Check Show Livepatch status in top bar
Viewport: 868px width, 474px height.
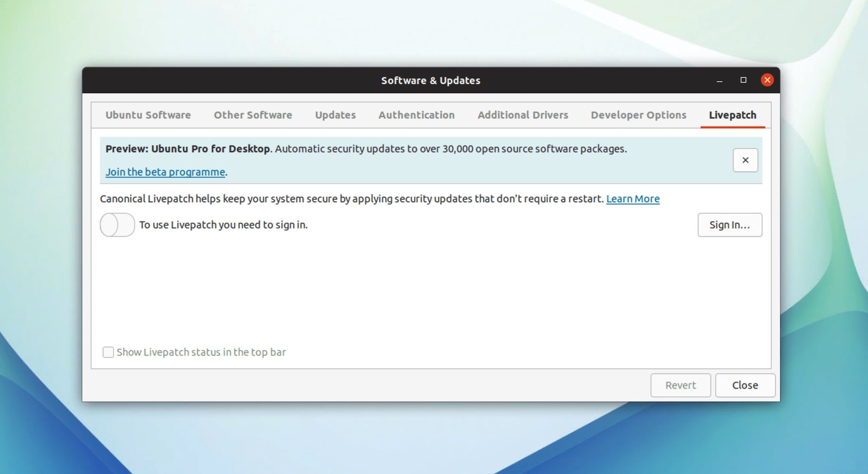tap(108, 352)
